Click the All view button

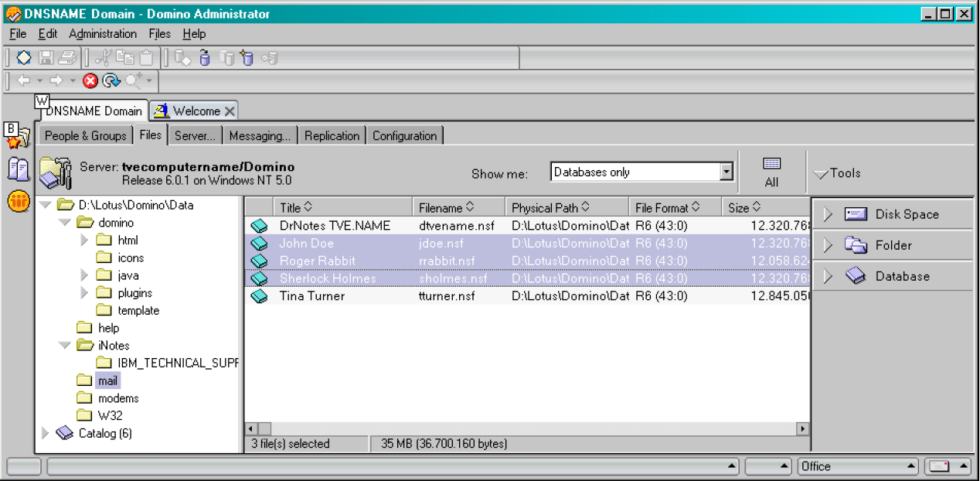click(x=771, y=172)
